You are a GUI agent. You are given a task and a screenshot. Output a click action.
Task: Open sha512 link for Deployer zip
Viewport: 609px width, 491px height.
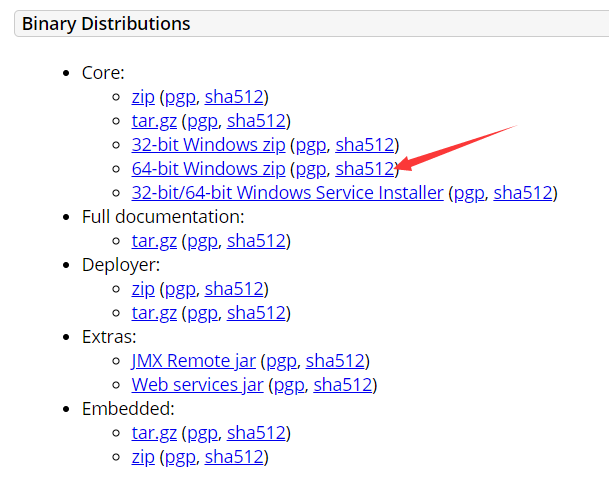point(234,289)
